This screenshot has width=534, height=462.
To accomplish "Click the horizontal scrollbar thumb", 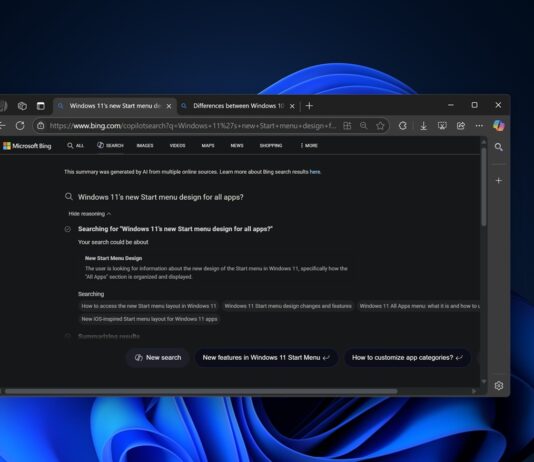I will coord(201,392).
